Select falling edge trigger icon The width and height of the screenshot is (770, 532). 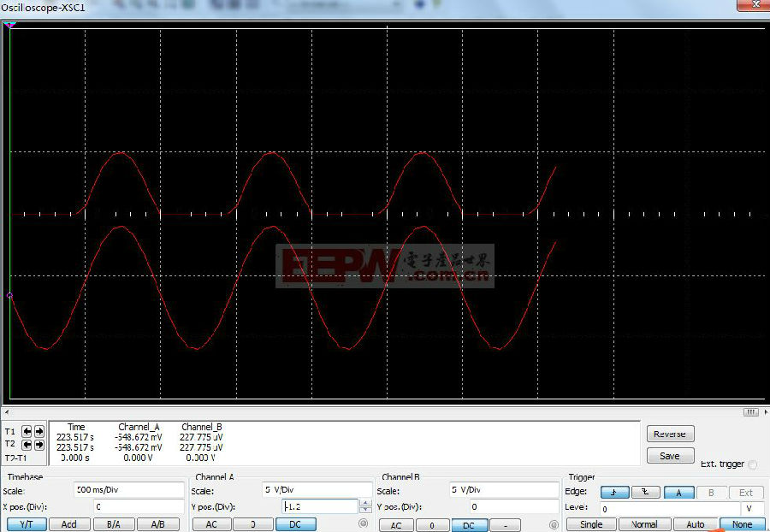648,492
